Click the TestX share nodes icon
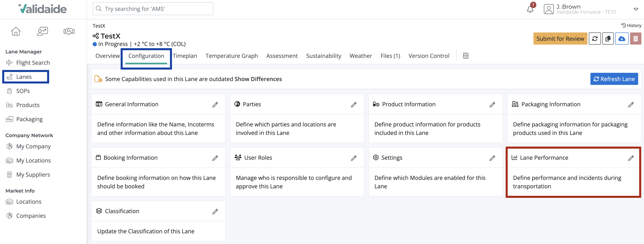This screenshot has height=244, width=644. [x=96, y=36]
